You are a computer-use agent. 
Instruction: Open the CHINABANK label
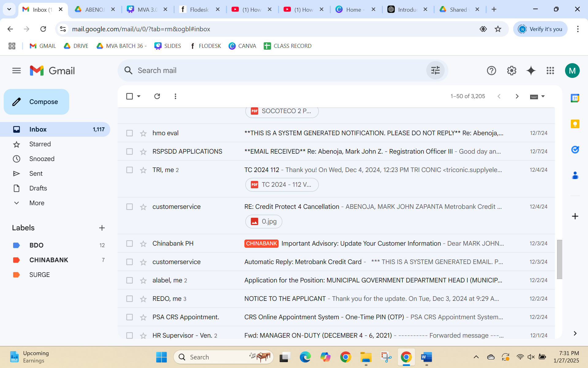pos(49,260)
